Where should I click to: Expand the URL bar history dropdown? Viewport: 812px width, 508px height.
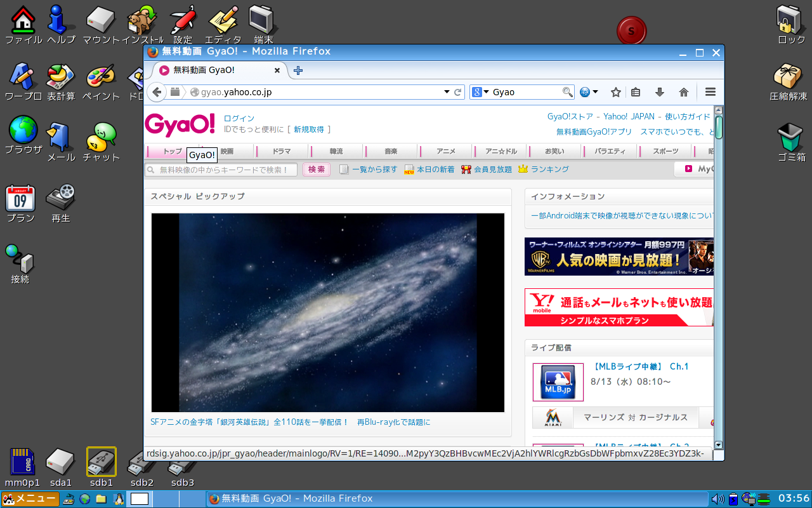[447, 92]
